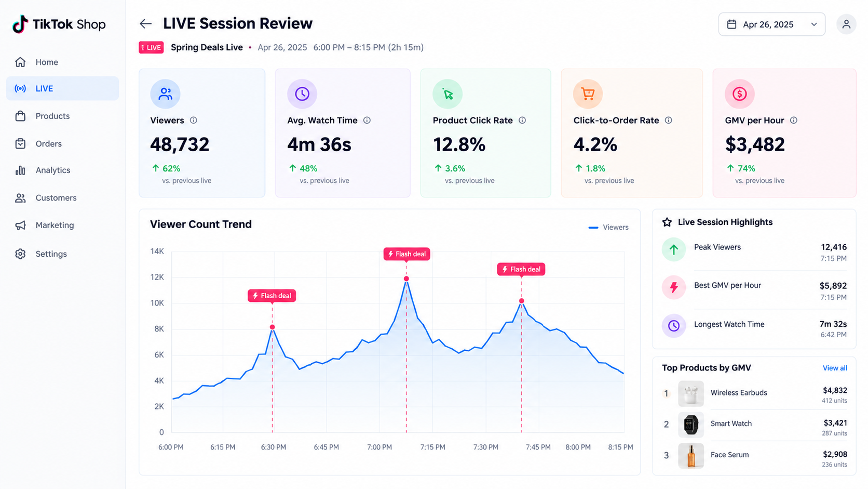Click the Longest Watch Time clock icon

pyautogui.click(x=674, y=326)
